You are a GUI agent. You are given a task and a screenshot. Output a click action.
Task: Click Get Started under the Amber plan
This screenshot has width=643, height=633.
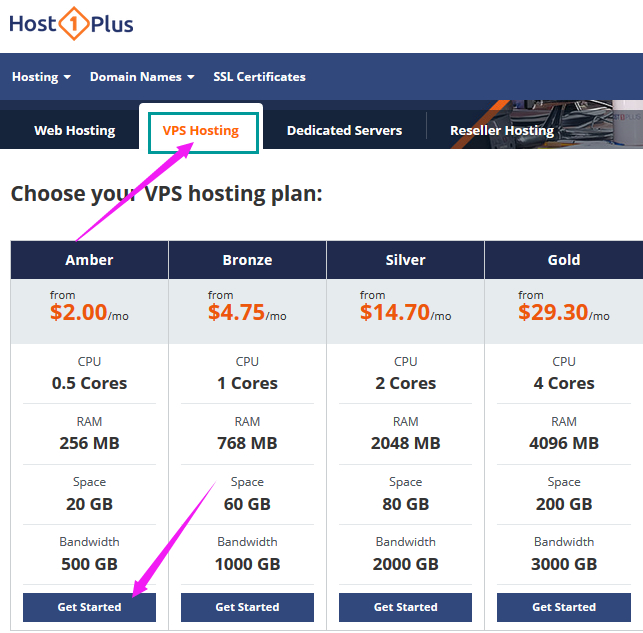coord(89,607)
